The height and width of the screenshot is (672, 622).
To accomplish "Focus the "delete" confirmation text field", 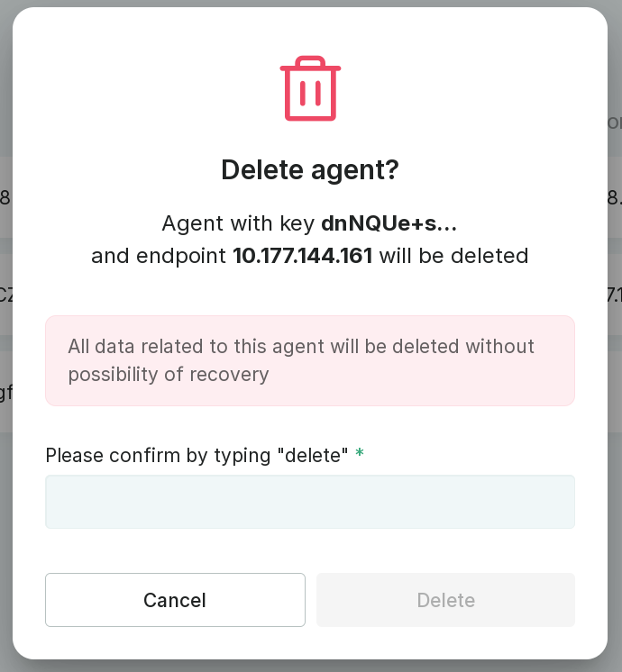I will click(x=310, y=502).
